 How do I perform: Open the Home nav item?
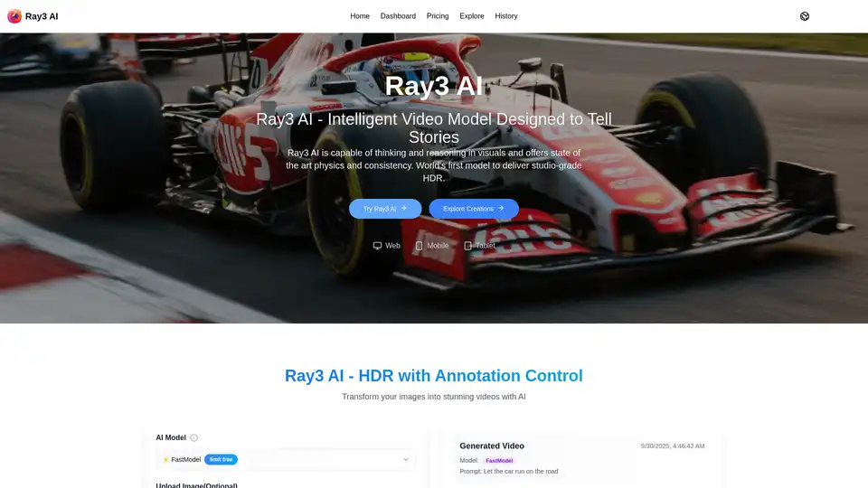pos(360,16)
